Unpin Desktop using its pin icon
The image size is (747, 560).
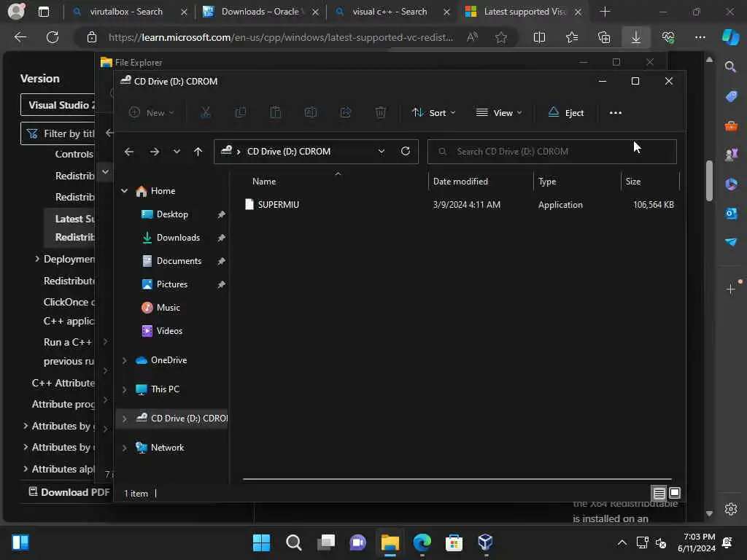(221, 215)
